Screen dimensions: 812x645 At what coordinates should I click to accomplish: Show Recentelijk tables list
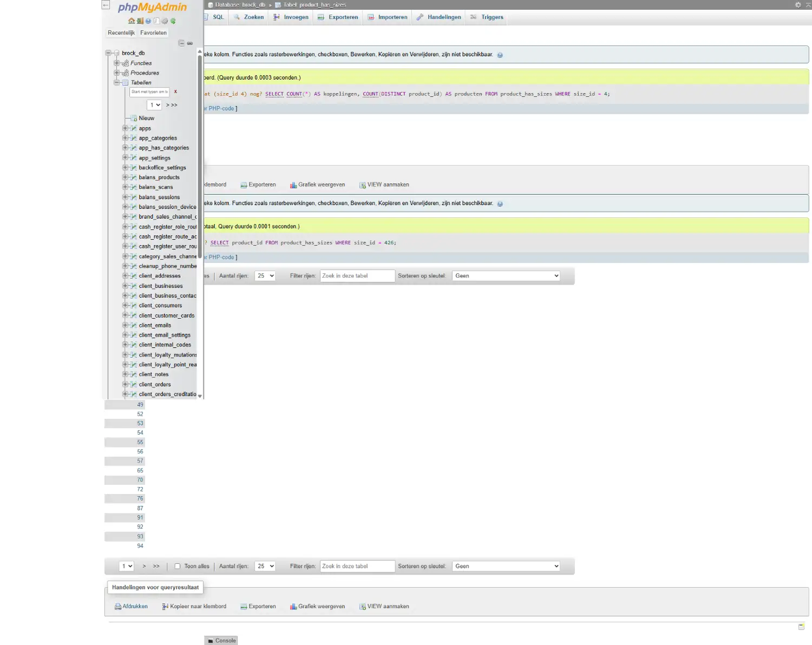pyautogui.click(x=121, y=32)
